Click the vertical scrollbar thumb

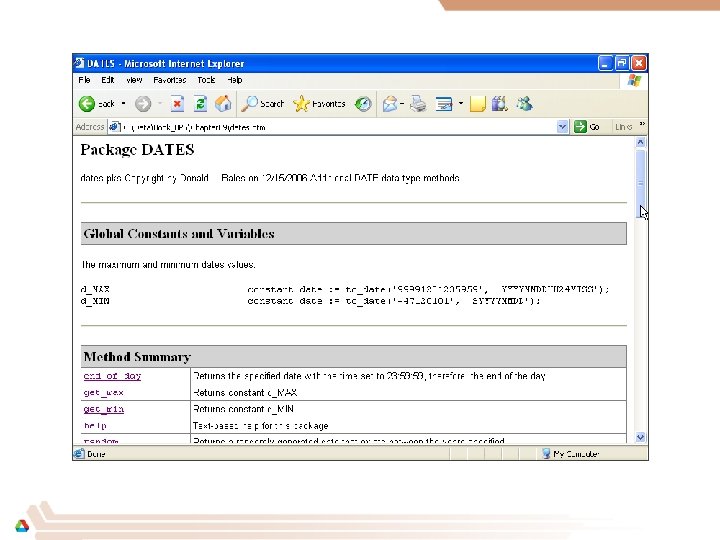641,183
